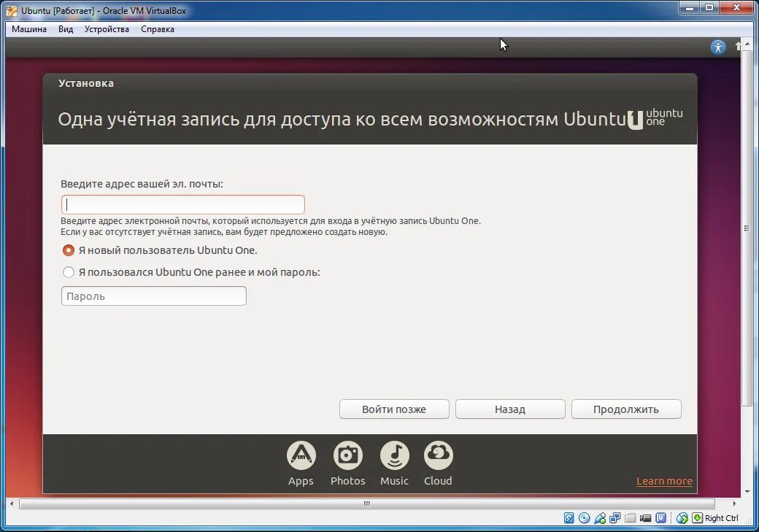
Task: Focus the email address input field
Action: pos(183,205)
